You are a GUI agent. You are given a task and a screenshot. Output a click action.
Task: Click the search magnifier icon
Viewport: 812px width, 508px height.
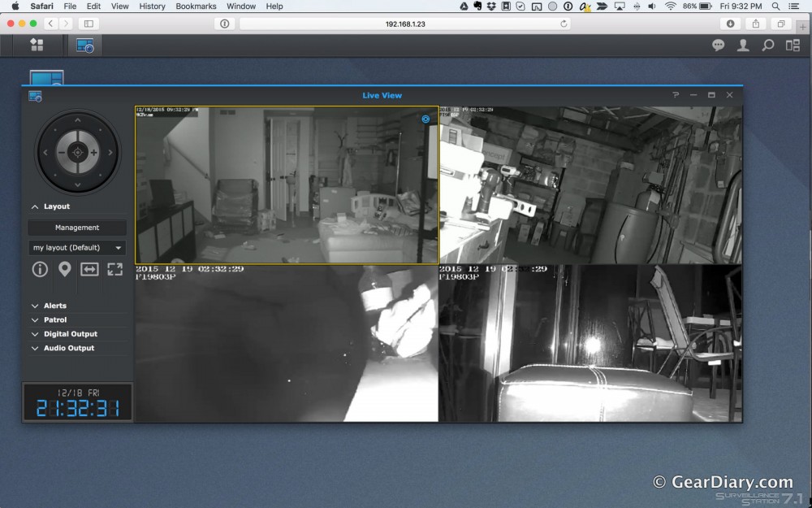pyautogui.click(x=767, y=46)
